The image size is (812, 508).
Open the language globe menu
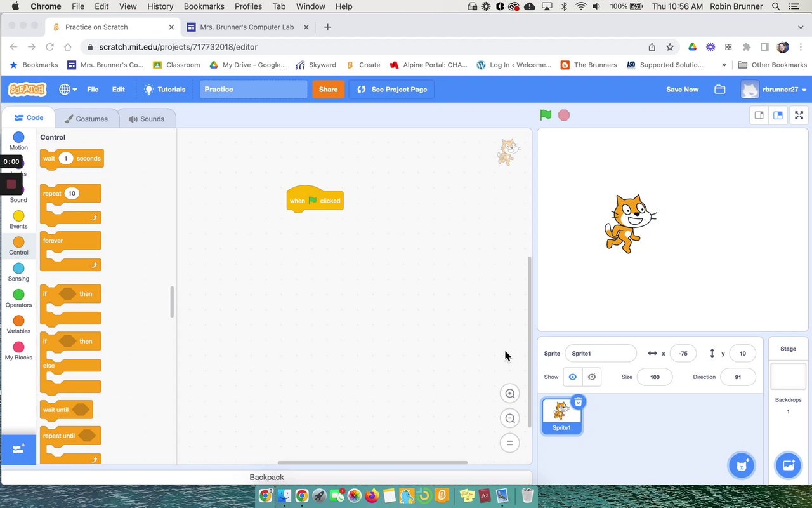(x=68, y=90)
